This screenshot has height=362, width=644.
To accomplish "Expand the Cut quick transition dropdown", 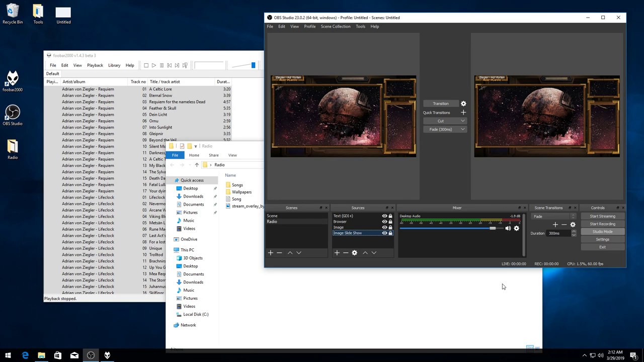I will pos(463,121).
